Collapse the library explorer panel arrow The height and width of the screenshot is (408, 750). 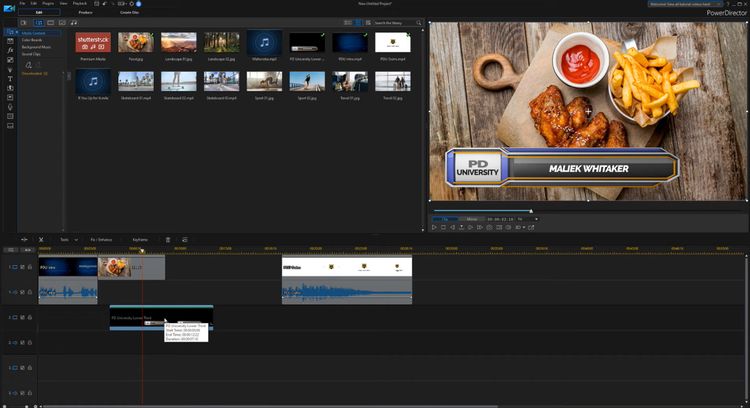pyautogui.click(x=69, y=76)
